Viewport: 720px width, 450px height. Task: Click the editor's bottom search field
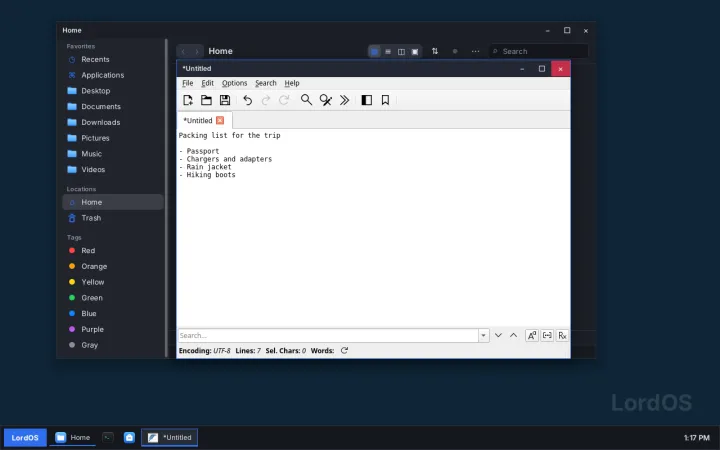point(328,336)
